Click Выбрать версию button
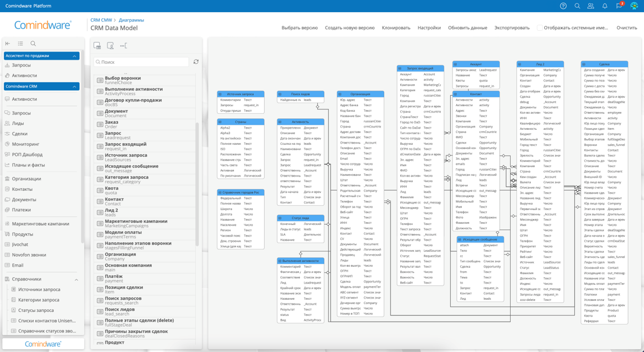The height and width of the screenshot is (352, 644). (x=299, y=28)
